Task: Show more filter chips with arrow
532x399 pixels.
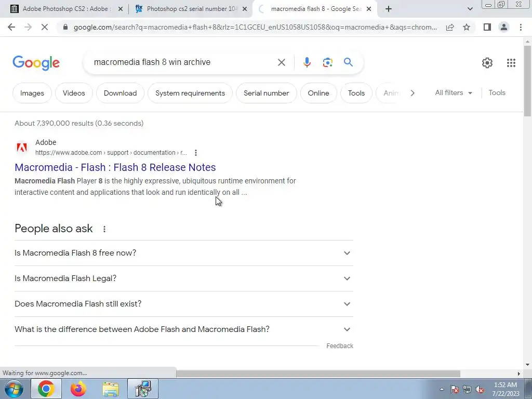Action: (x=412, y=93)
